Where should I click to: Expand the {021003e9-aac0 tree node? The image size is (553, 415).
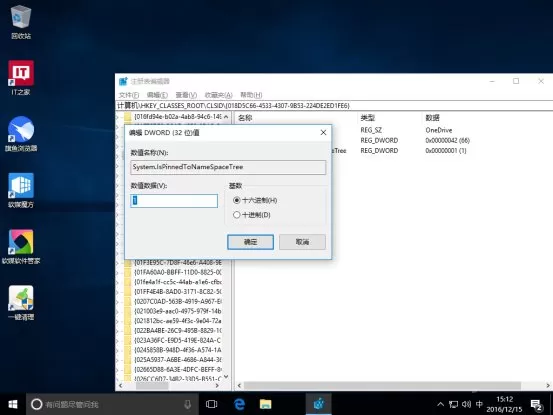118,311
